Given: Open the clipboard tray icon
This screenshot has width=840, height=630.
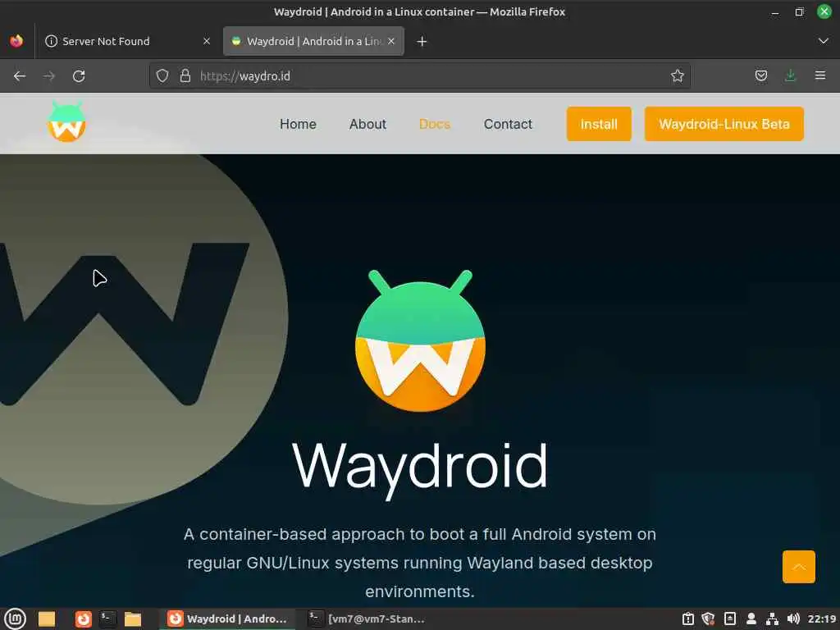Looking at the screenshot, I should click(x=688, y=619).
